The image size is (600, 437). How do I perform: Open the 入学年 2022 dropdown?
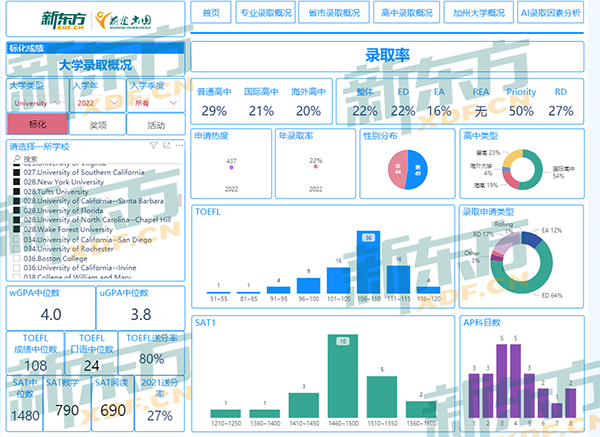click(98, 103)
